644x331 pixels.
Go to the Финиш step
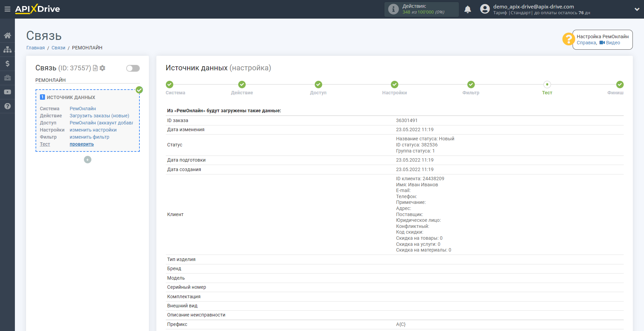[620, 85]
